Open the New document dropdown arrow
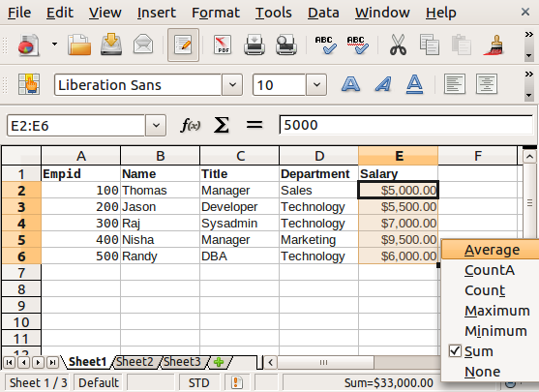The height and width of the screenshot is (392, 539). pyautogui.click(x=54, y=45)
